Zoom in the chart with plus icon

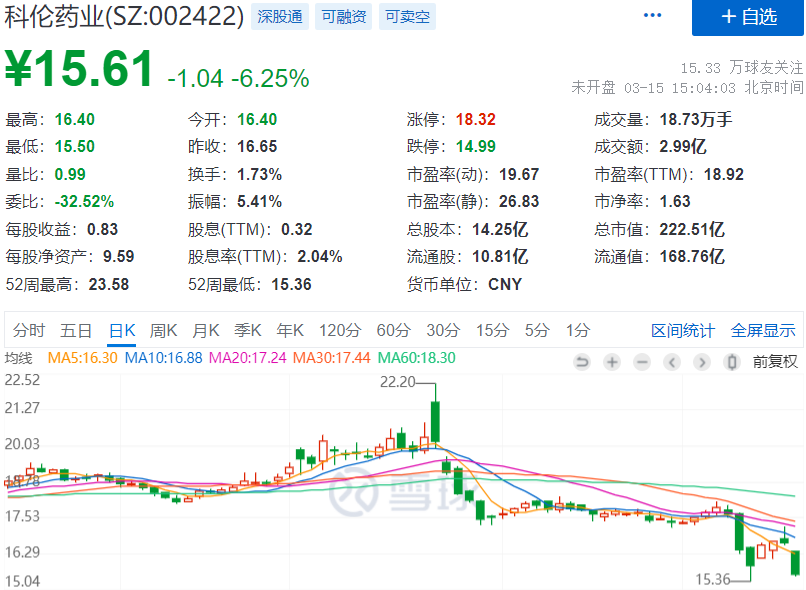[612, 362]
